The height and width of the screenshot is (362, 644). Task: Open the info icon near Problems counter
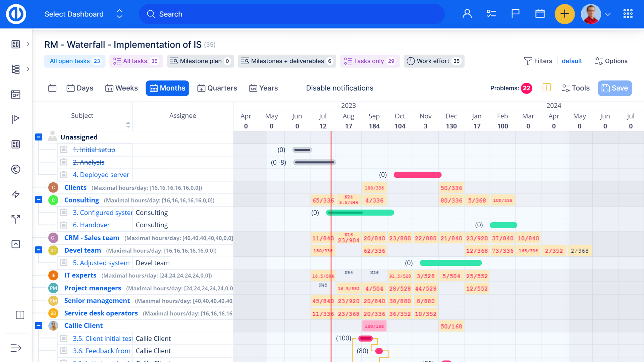coord(546,87)
